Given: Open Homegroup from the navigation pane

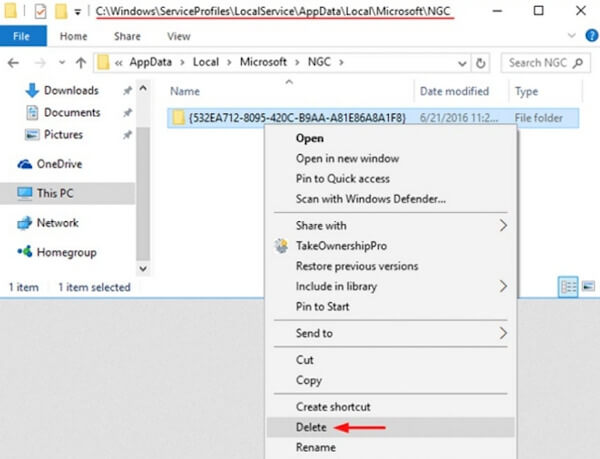Looking at the screenshot, I should pos(64,252).
